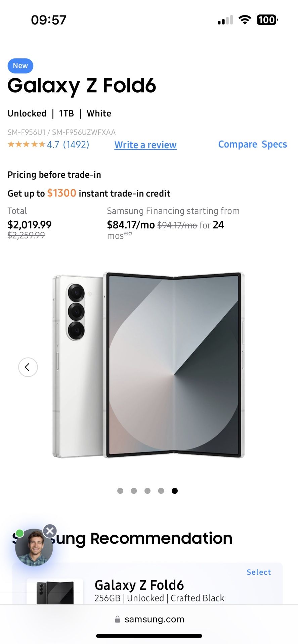Go to first carousel image dot
The image size is (298, 644).
click(120, 491)
